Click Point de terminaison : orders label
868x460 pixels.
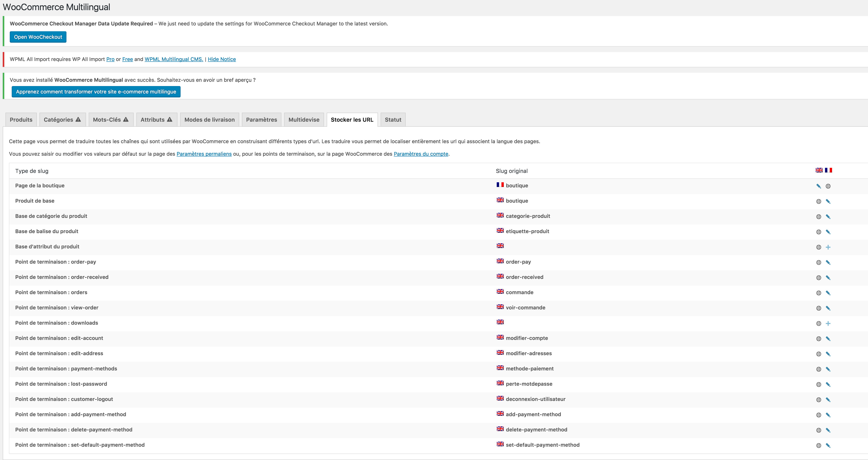coord(51,292)
